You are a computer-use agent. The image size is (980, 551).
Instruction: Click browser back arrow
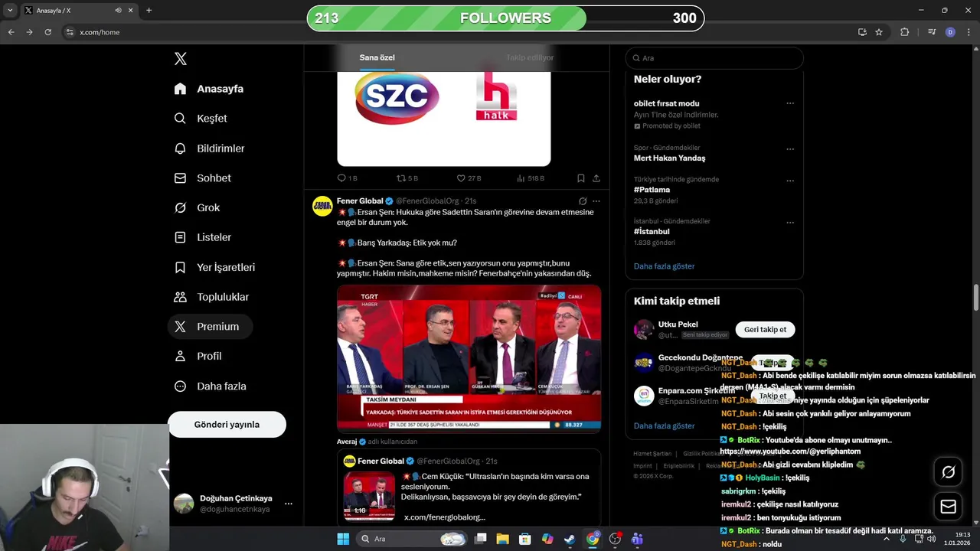click(11, 32)
